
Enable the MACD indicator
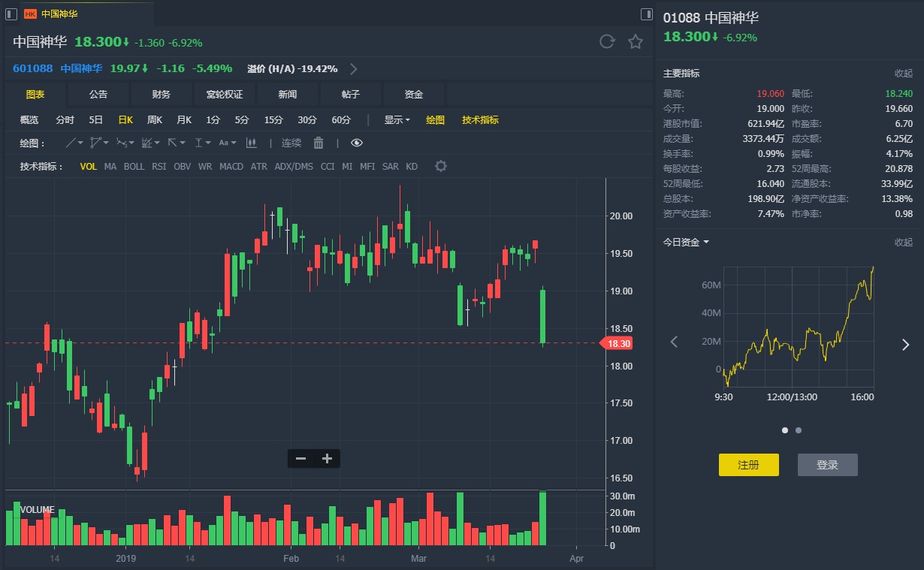[231, 166]
